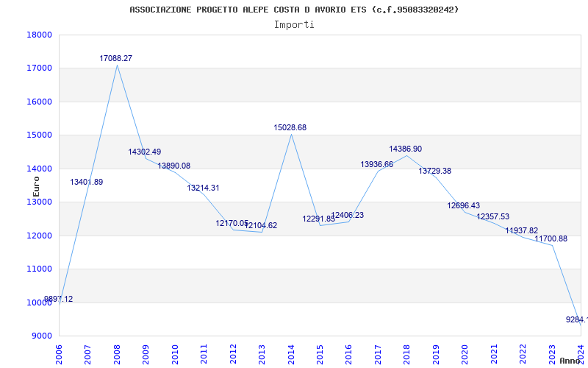Select the 12291.85 data label

pos(319,219)
